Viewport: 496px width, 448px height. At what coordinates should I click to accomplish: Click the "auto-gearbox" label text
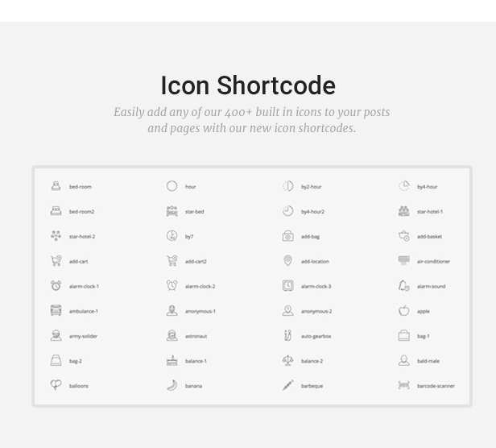316,336
